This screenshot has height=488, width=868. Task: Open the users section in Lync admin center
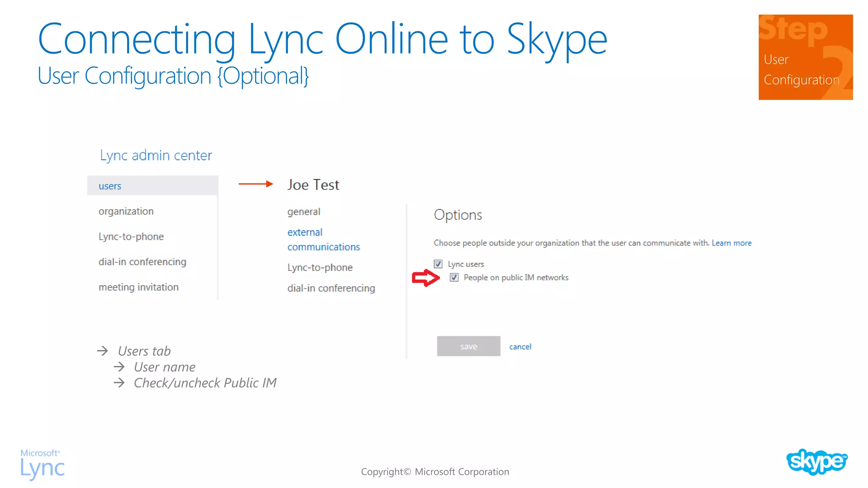coord(153,186)
